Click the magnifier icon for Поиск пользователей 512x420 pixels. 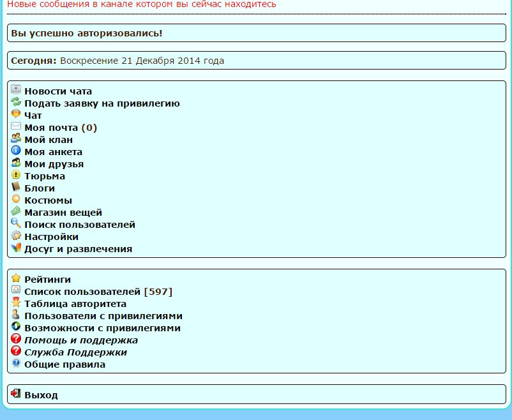coord(16,224)
